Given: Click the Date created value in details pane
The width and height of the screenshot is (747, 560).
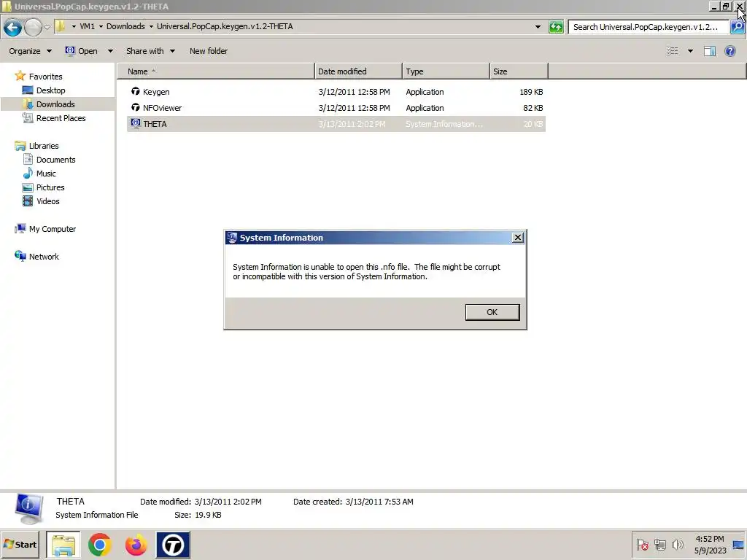Looking at the screenshot, I should tap(379, 502).
